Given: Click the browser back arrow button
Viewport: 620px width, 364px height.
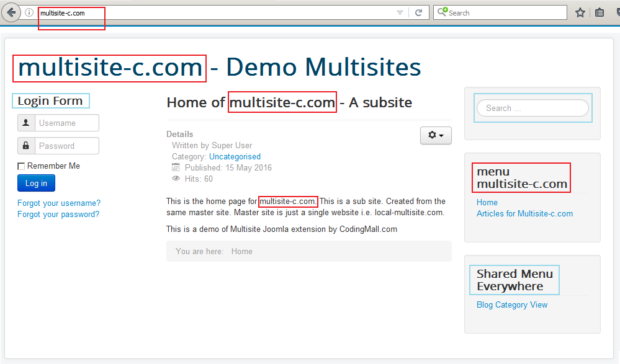Looking at the screenshot, I should (11, 12).
